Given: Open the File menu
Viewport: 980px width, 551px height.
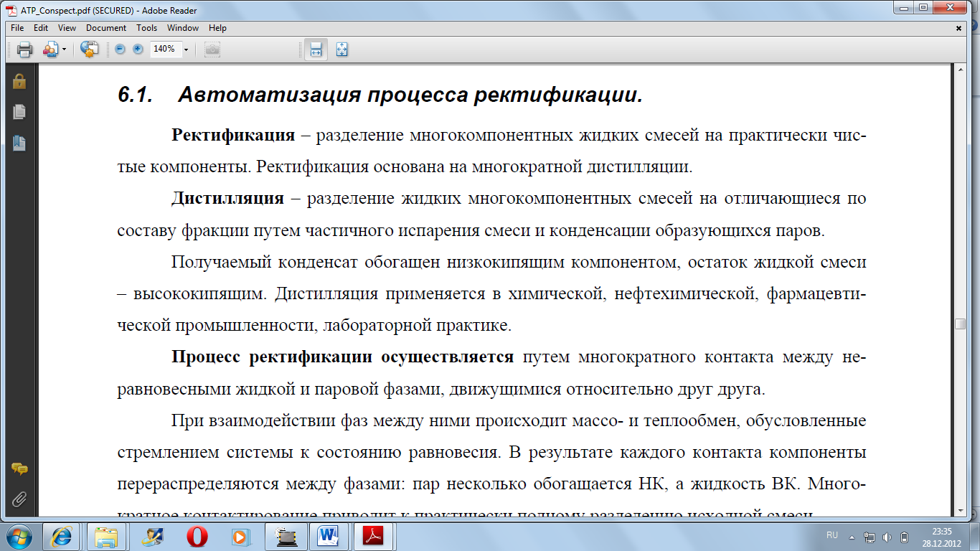Looking at the screenshot, I should 17,28.
